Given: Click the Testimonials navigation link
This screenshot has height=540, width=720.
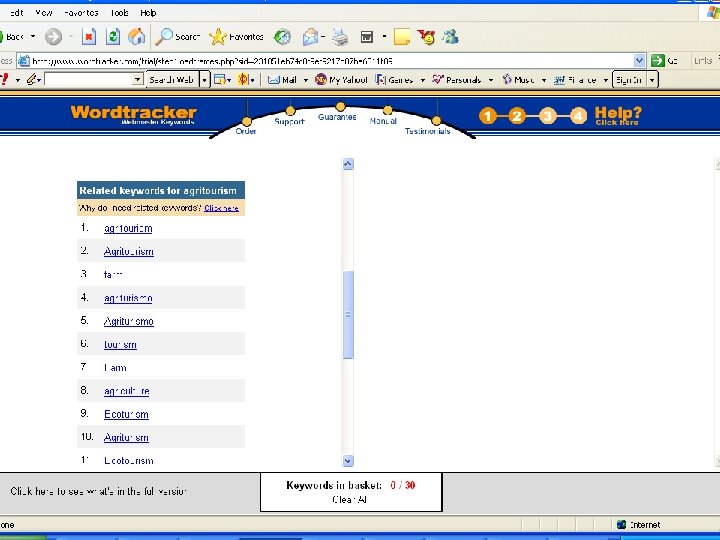Looking at the screenshot, I should [x=428, y=131].
